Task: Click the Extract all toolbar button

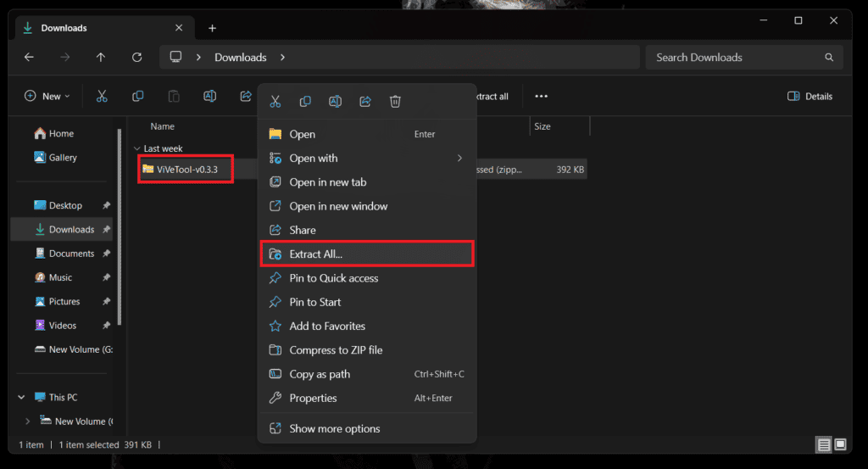Action: [492, 96]
